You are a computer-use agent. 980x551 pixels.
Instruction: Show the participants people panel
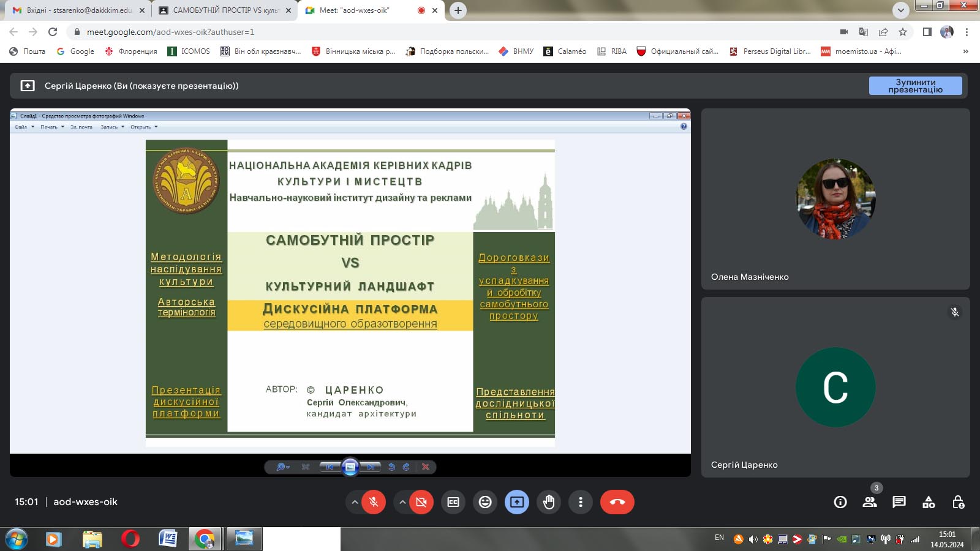pyautogui.click(x=870, y=502)
